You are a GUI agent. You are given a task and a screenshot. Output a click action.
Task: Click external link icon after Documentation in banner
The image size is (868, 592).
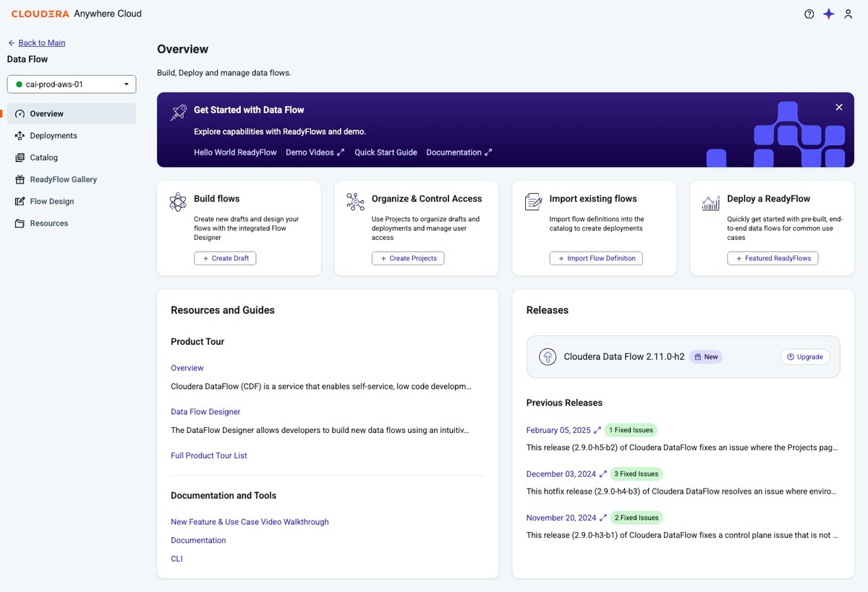coord(488,153)
